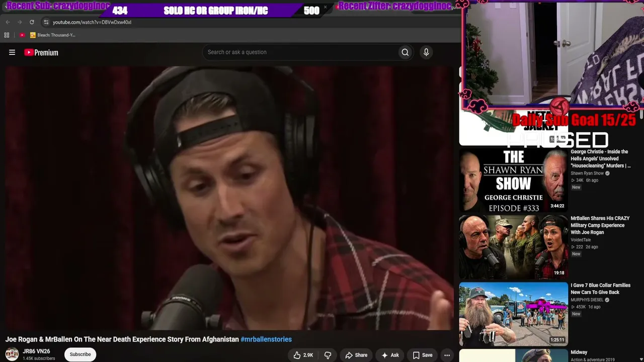Go back in browser history
Screen dimensions: 644x362
8,22
